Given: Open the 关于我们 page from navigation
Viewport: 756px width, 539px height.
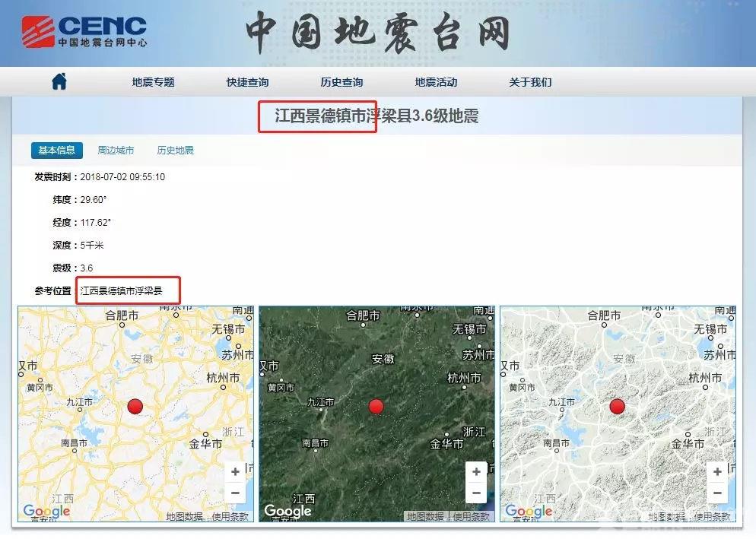Looking at the screenshot, I should point(529,81).
